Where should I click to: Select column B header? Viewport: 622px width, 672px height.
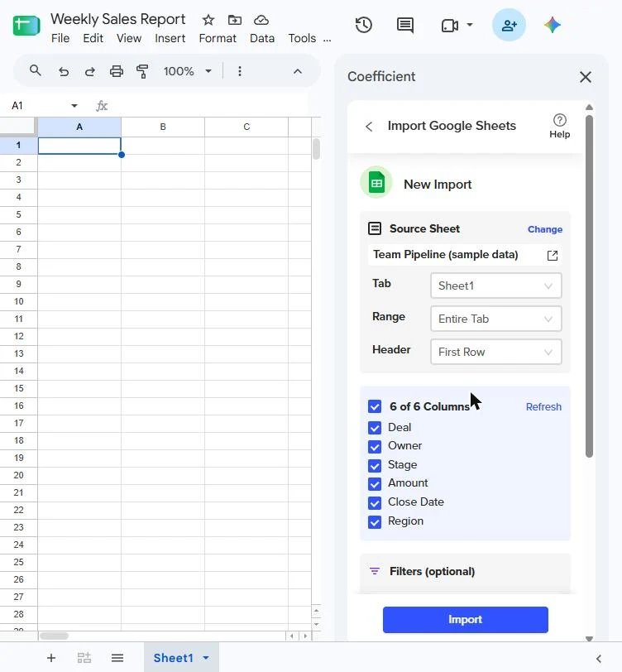tap(163, 127)
